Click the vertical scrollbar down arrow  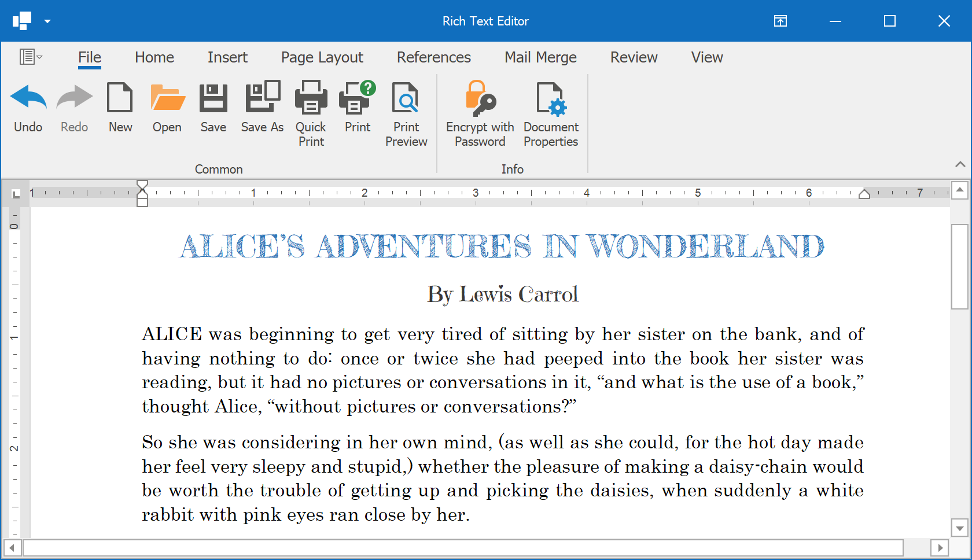tap(960, 528)
